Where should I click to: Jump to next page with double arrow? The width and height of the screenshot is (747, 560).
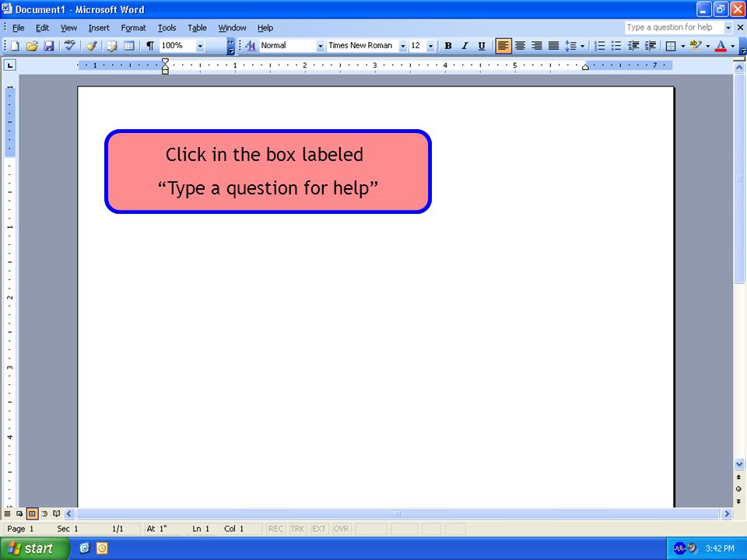(x=738, y=501)
